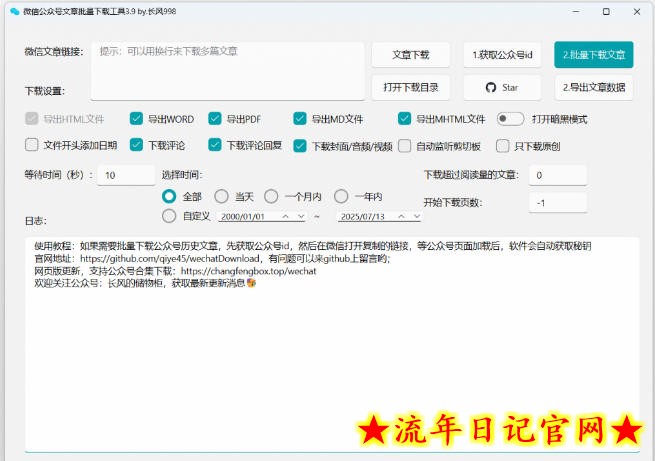The image size is (655, 461).
Task: Click the 选择时间 label
Action: tap(182, 175)
